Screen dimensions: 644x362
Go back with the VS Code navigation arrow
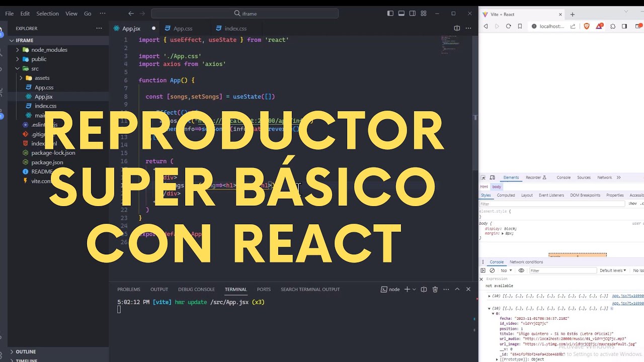point(131,14)
